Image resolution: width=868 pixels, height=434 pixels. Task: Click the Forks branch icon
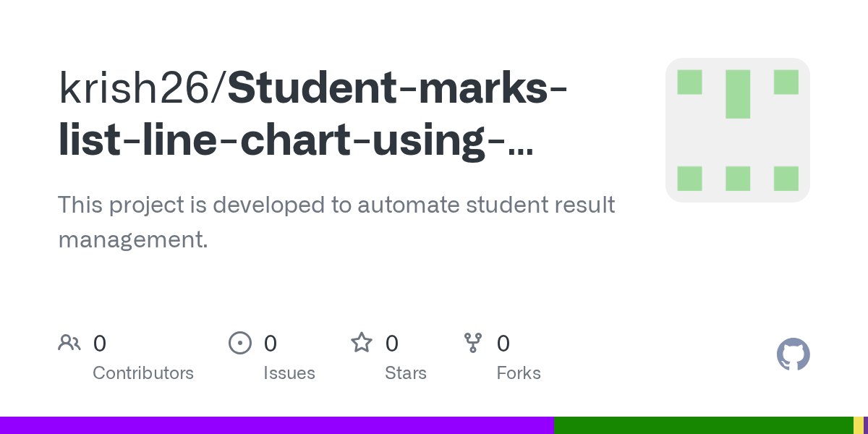(x=473, y=343)
